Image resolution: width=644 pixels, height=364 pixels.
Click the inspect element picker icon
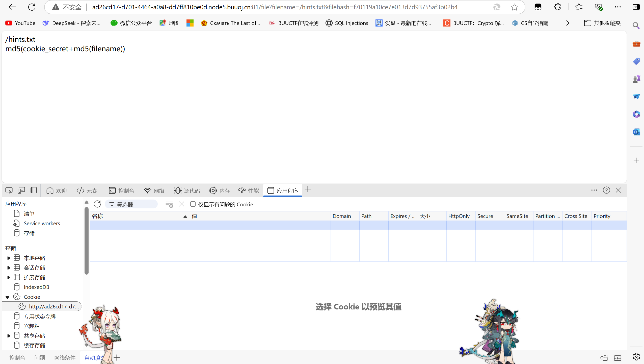(9, 190)
